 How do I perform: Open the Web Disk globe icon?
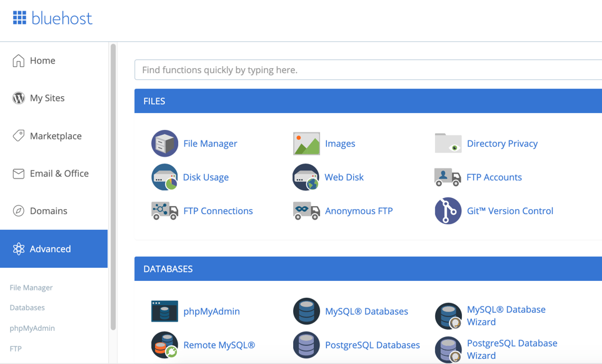(x=306, y=177)
